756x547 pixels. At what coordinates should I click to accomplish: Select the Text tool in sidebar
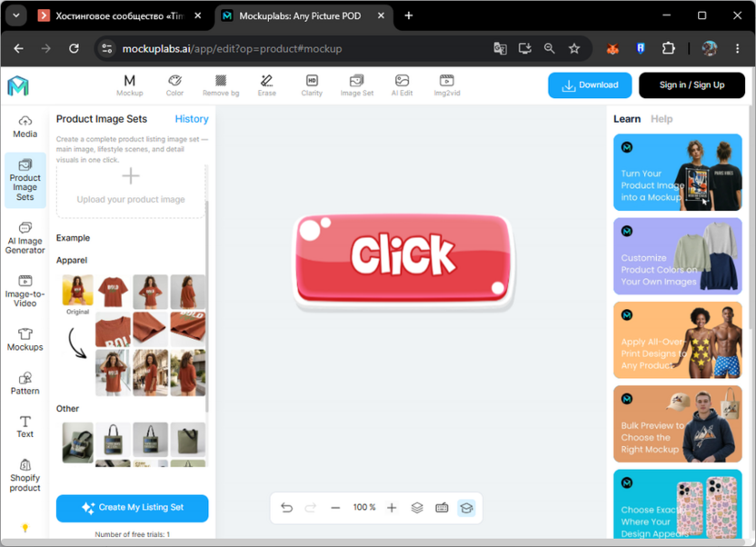(x=25, y=427)
